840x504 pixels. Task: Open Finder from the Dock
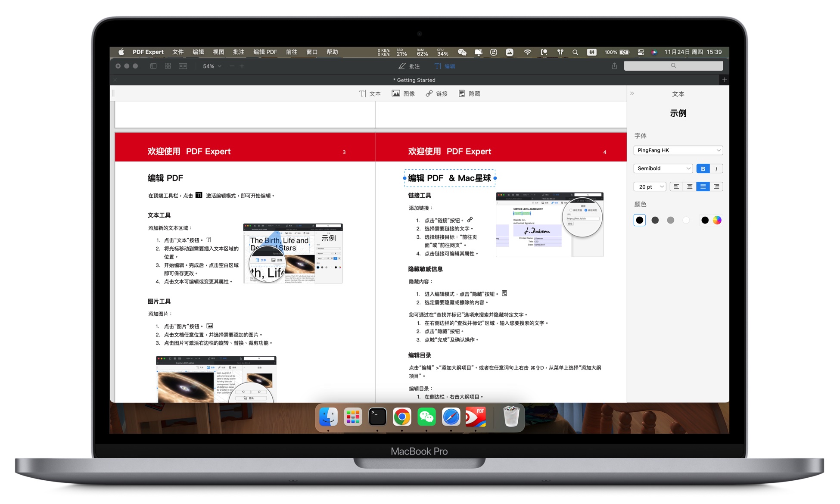(x=328, y=417)
